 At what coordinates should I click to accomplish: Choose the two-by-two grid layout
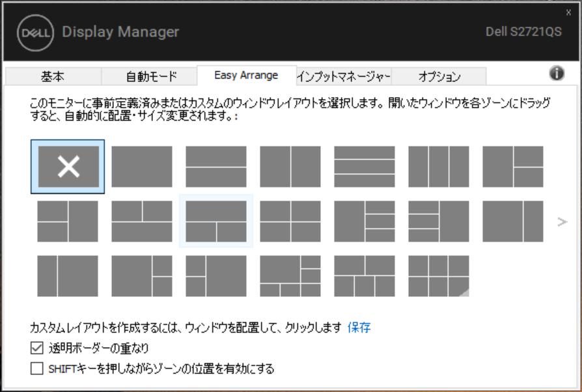pyautogui.click(x=290, y=221)
